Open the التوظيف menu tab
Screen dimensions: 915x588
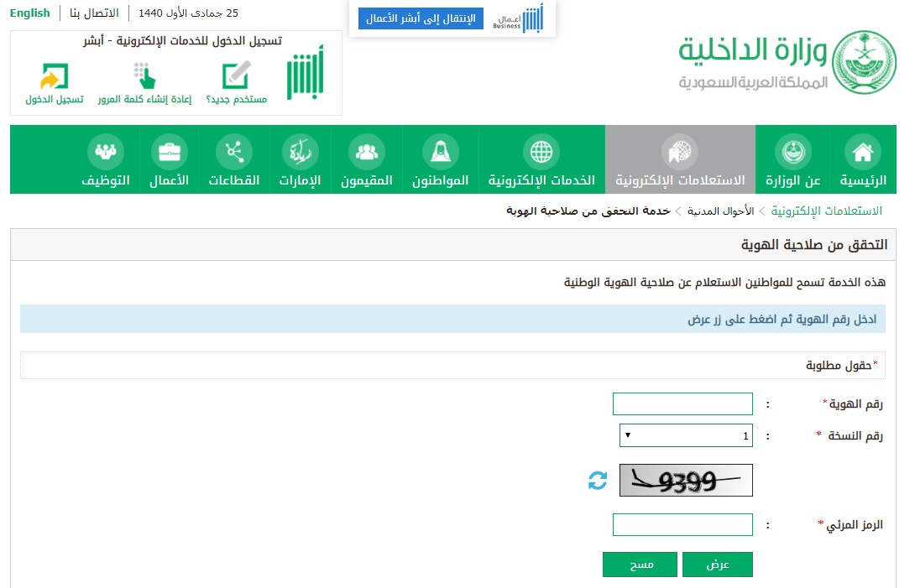(106, 159)
